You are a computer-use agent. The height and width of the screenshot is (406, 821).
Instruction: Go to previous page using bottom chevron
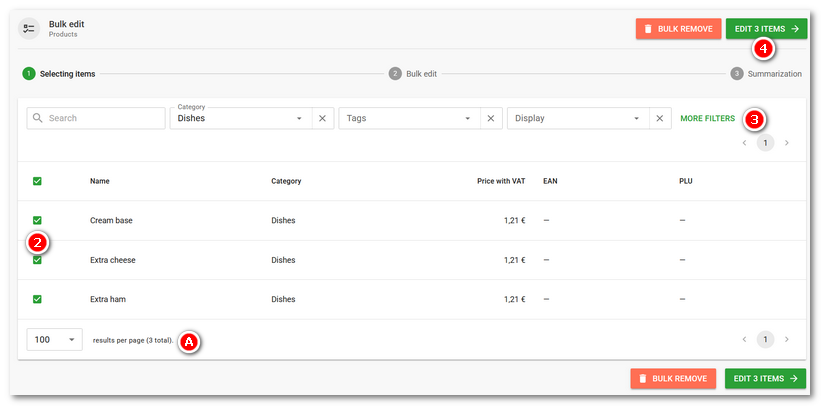tap(744, 339)
